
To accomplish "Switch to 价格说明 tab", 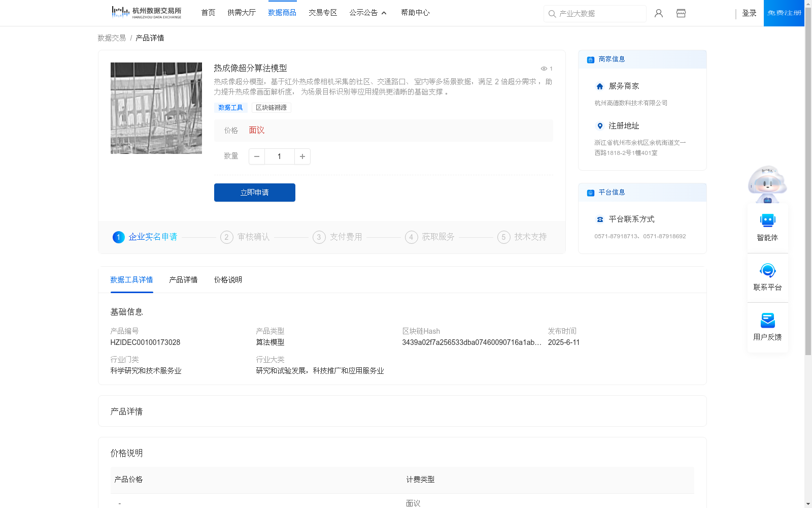I will click(228, 280).
